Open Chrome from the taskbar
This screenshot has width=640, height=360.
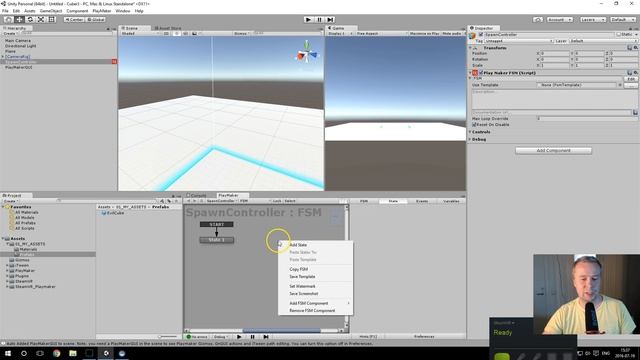click(x=56, y=353)
